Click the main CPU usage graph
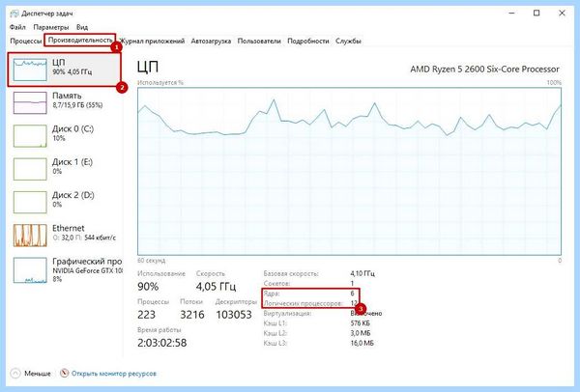The width and height of the screenshot is (580, 392). [x=349, y=172]
